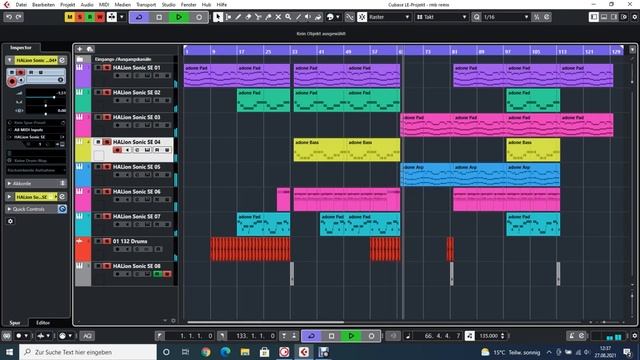This screenshot has width=640, height=360.
Task: Click Stop in the top toolbar transport
Action: tap(159, 17)
